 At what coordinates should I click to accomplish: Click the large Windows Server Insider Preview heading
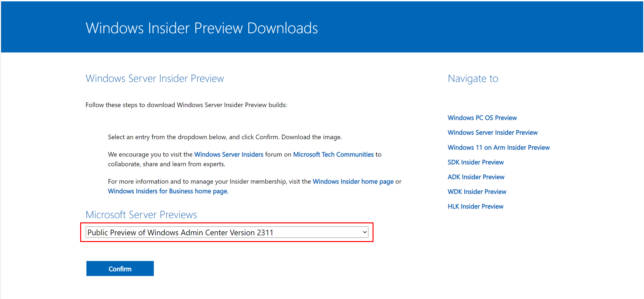pyautogui.click(x=155, y=79)
